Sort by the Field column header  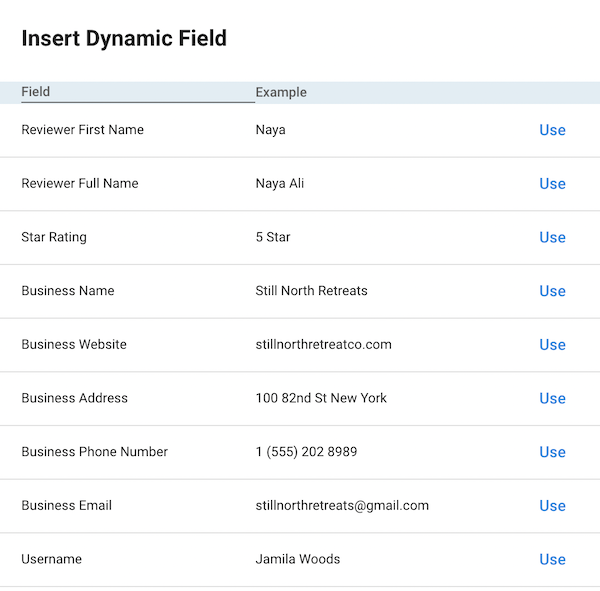[x=36, y=92]
